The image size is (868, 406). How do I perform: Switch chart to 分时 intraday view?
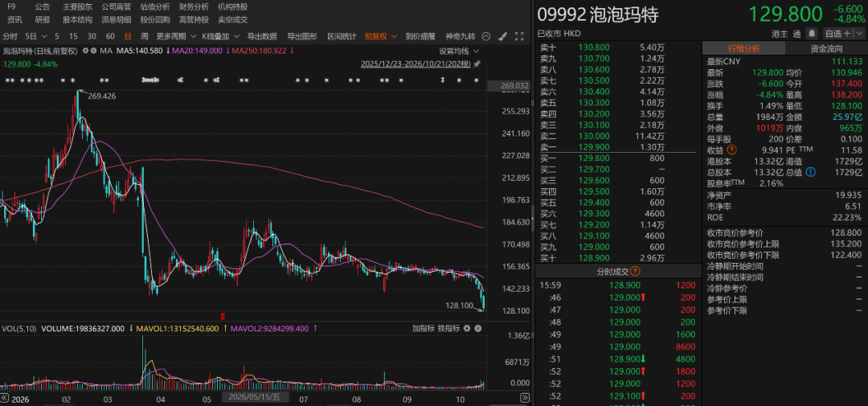(10, 36)
